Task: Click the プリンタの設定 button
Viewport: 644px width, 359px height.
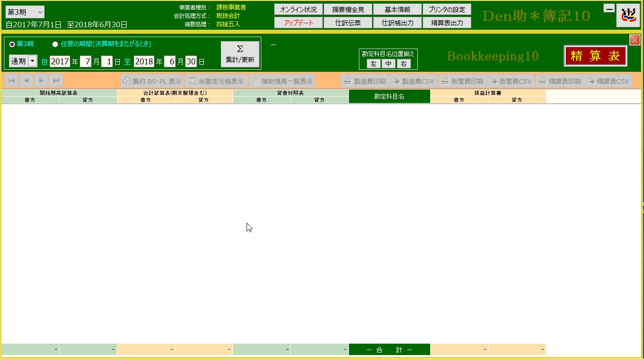Action: tap(447, 9)
